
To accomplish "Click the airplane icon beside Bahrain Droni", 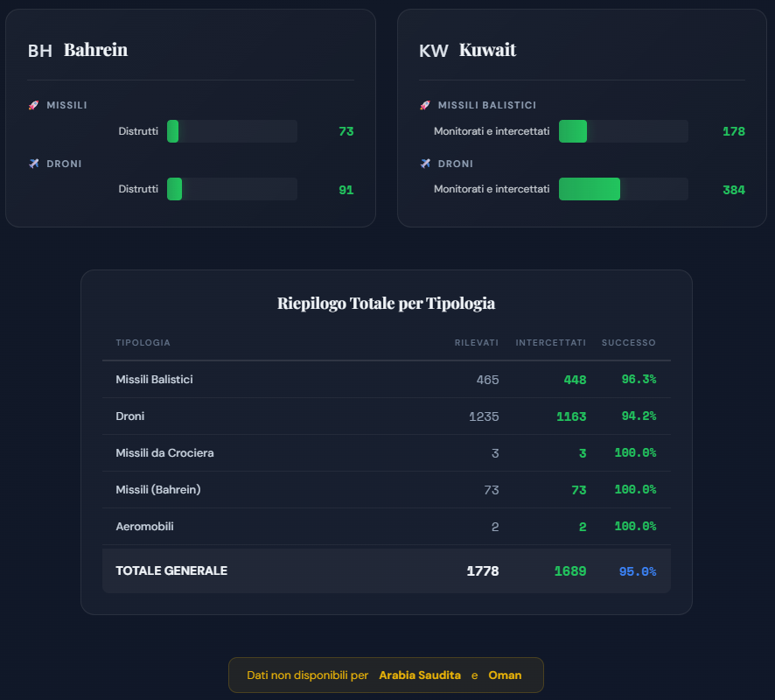I will [33, 164].
